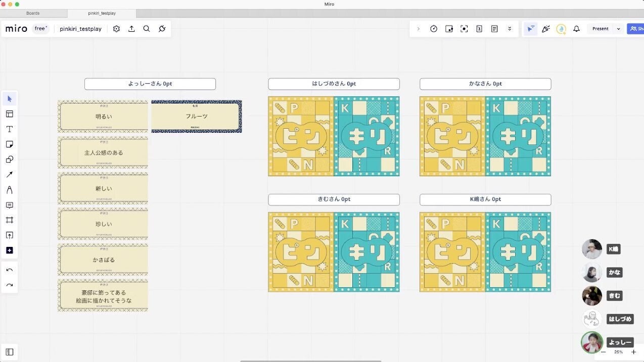The image size is (644, 362).
Task: Select the Text tool in left toolbar
Action: coord(10,129)
